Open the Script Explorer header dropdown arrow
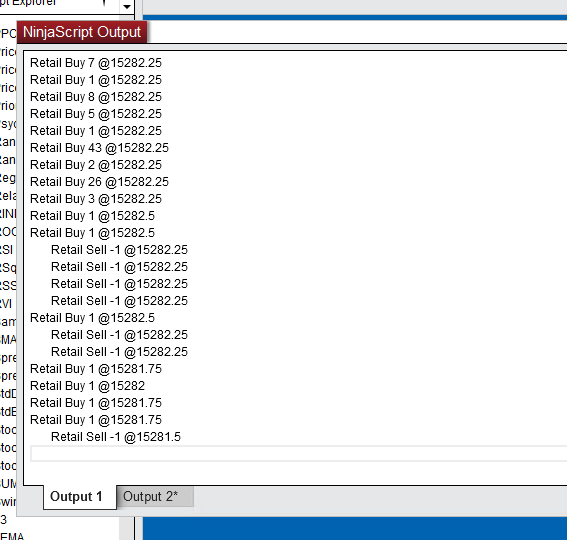 pos(127,6)
